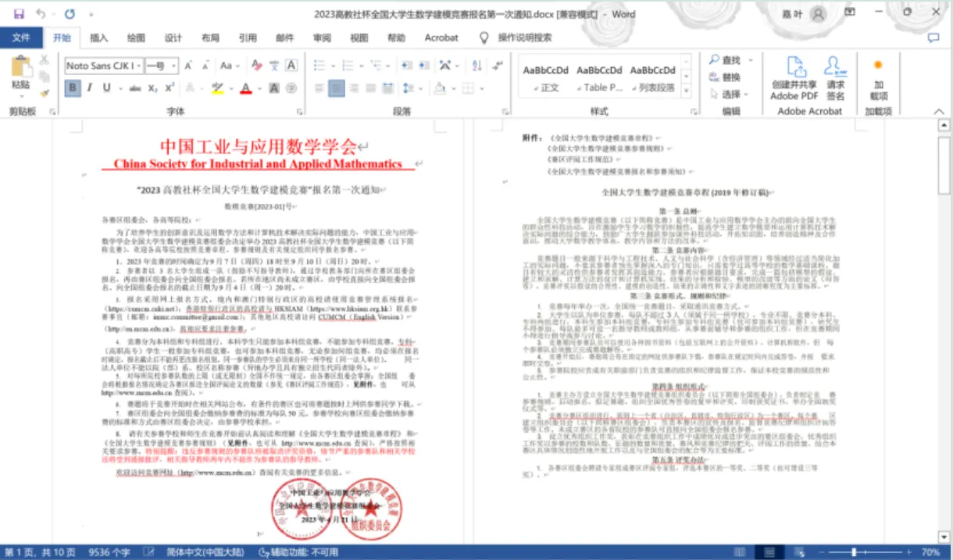Click the Increase Indent icon
This screenshot has height=560, width=953.
point(423,66)
